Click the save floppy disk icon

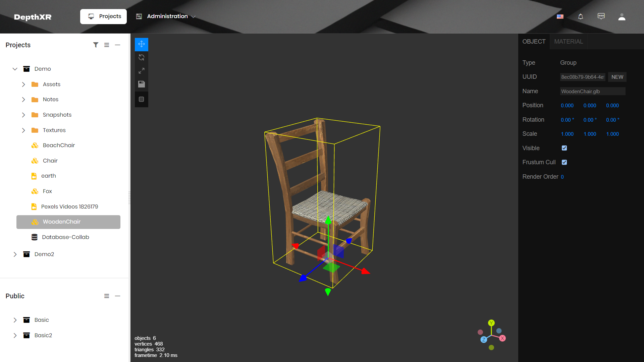tap(142, 84)
